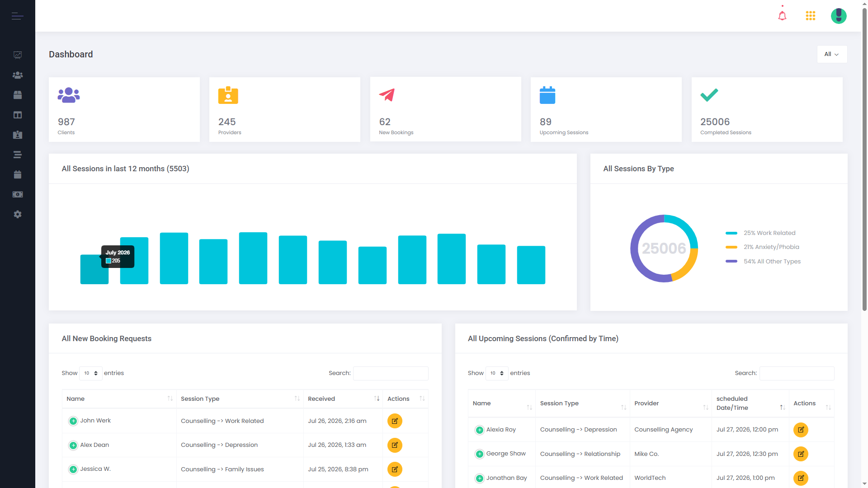Open the settings gear in the sidebar
Viewport: 868px width, 488px height.
[18, 214]
